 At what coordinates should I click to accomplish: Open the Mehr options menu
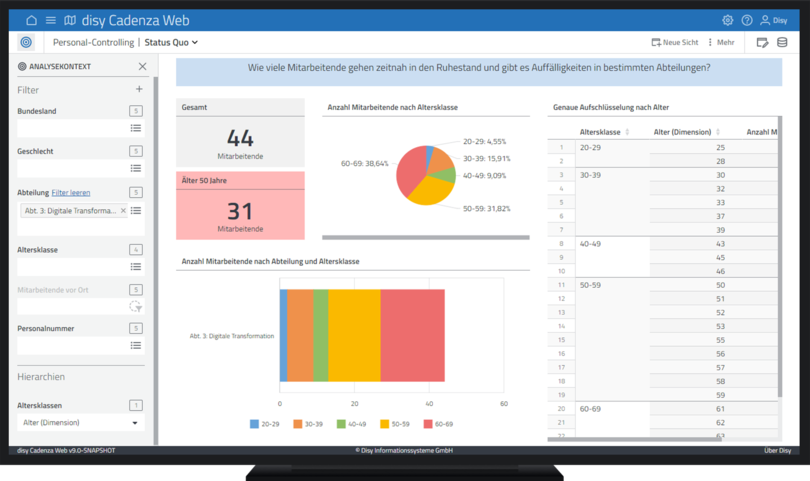pos(721,42)
